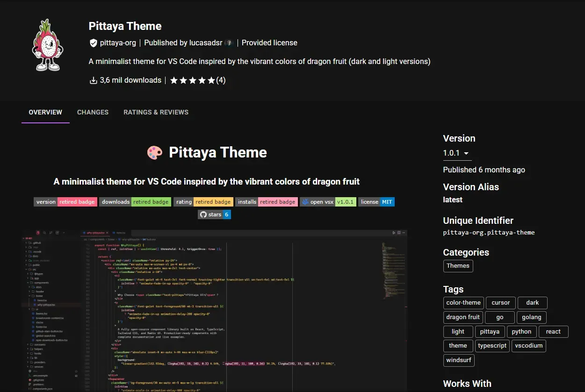The width and height of the screenshot is (585, 392).
Task: Select the vscodium tag
Action: click(x=529, y=346)
